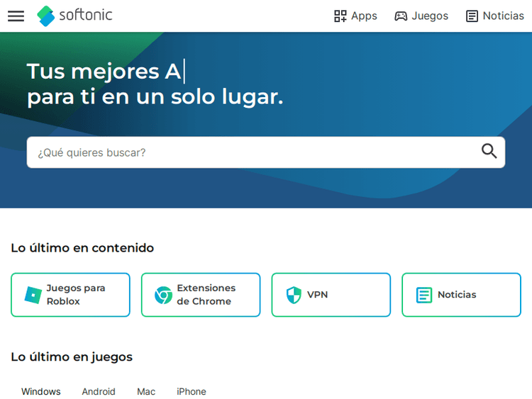Switch to the Android tab

99,391
